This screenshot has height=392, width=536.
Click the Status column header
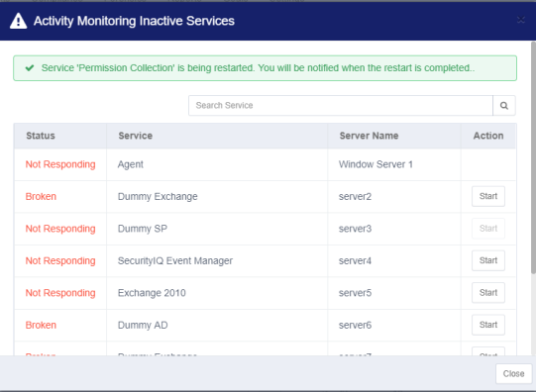pyautogui.click(x=41, y=136)
